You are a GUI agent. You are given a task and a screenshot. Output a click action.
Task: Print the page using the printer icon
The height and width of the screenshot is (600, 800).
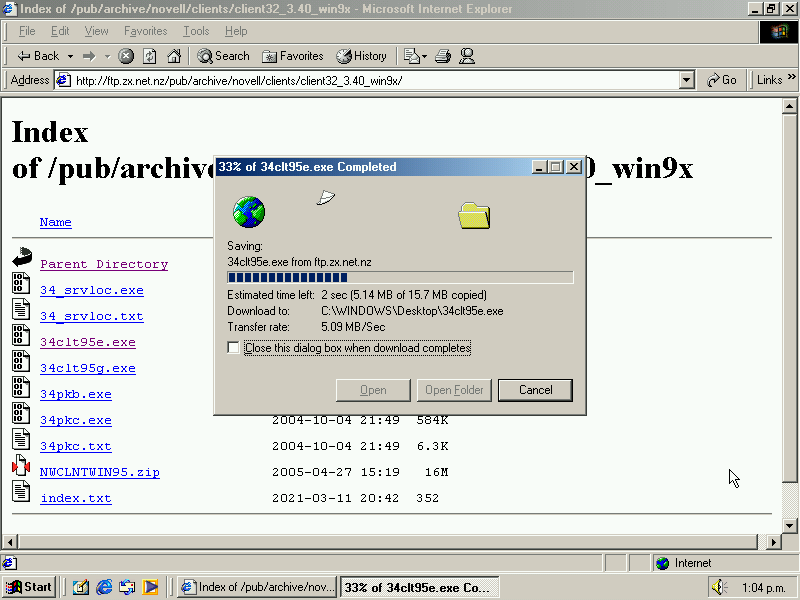pos(443,56)
